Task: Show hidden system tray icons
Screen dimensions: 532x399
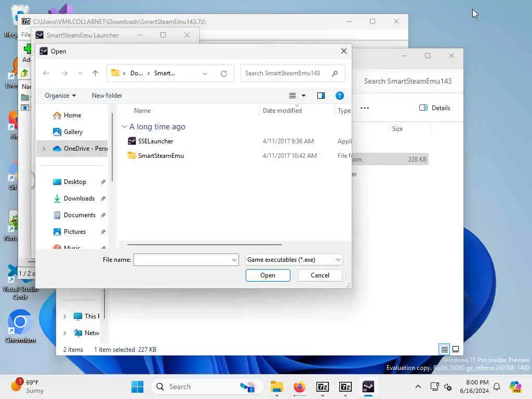Action: tap(418, 387)
